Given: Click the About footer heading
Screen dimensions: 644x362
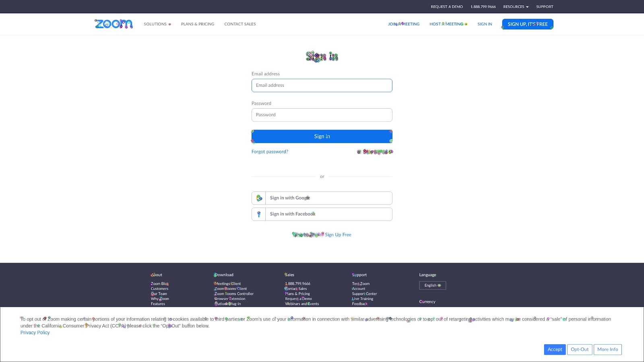Looking at the screenshot, I should pos(157,275).
